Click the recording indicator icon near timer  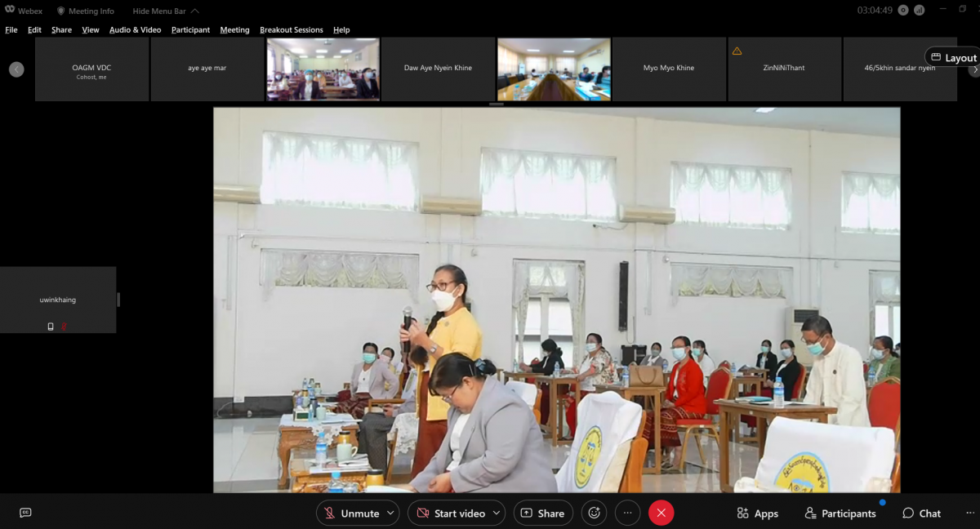click(902, 11)
